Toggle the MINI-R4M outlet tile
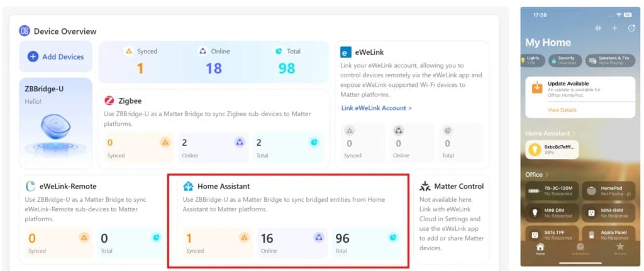 [x=609, y=213]
